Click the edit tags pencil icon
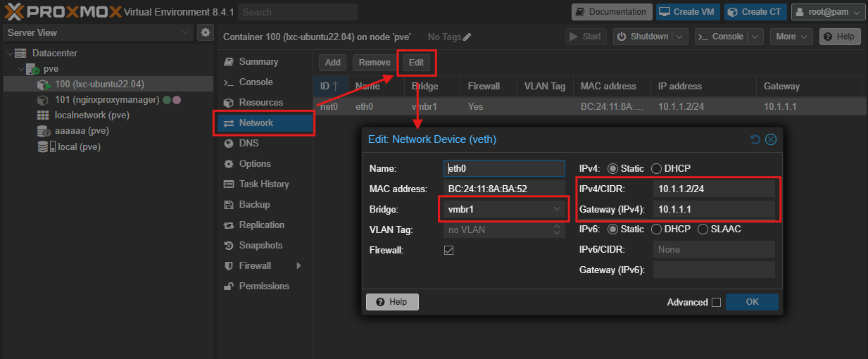The image size is (868, 359). coord(467,37)
